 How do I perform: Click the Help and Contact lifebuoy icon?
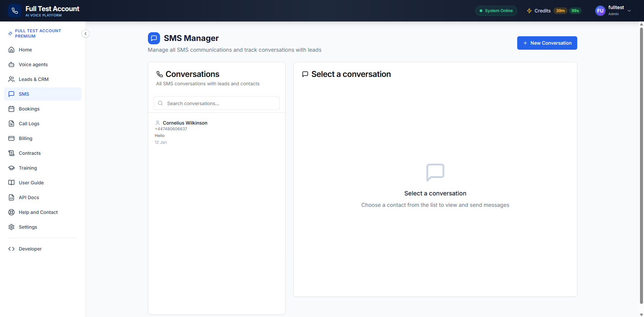[x=11, y=212]
